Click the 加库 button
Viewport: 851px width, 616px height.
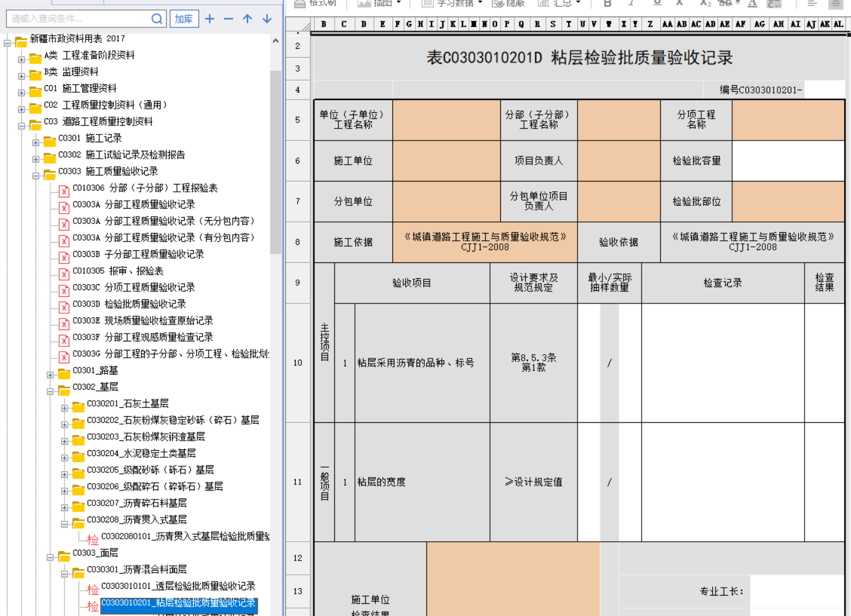[184, 19]
